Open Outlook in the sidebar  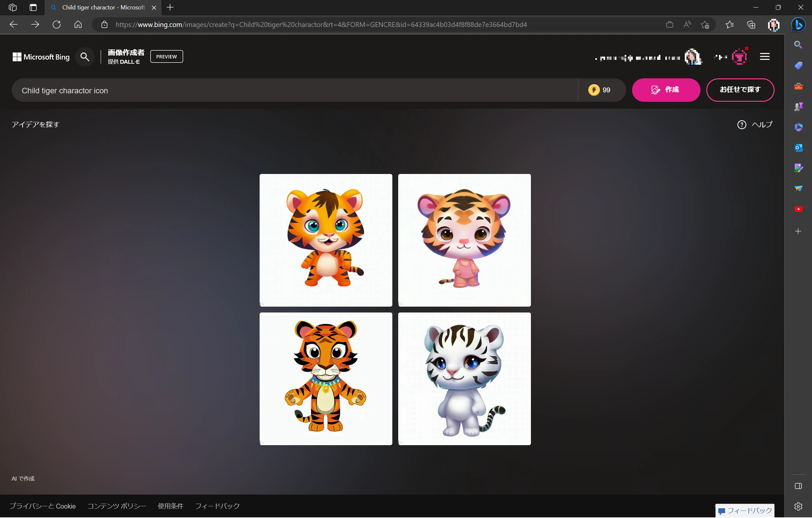pos(798,148)
